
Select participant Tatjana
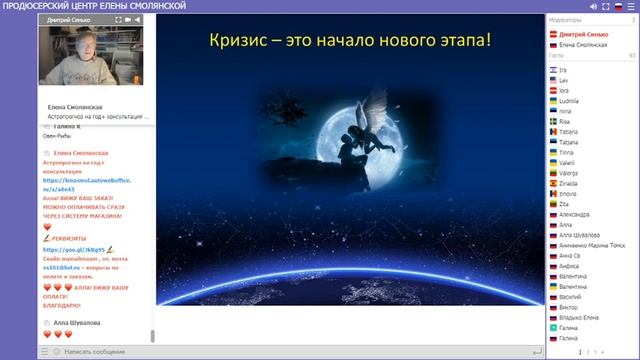568,142
